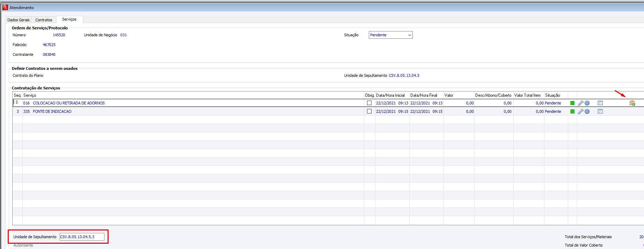Viewport: 644px width, 249px height.
Task: Click the Pendente status in the FONTE DE INDICACAO row
Action: [x=553, y=111]
